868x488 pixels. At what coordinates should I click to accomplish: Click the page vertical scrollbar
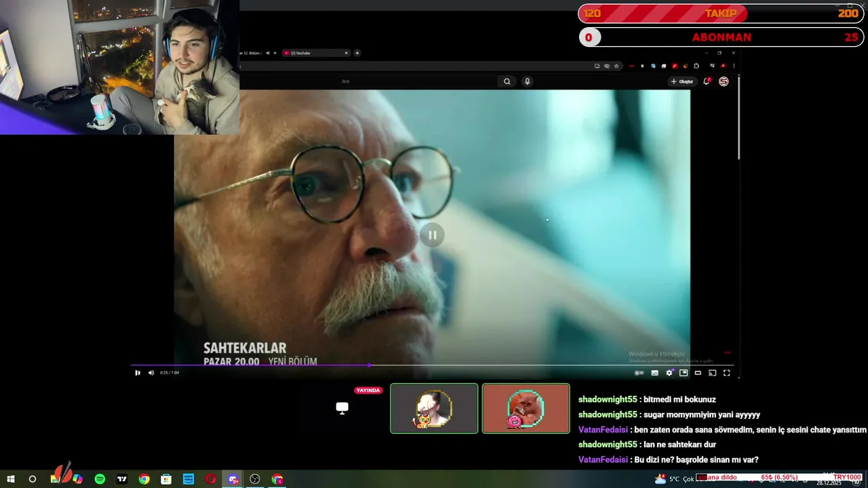click(x=738, y=119)
